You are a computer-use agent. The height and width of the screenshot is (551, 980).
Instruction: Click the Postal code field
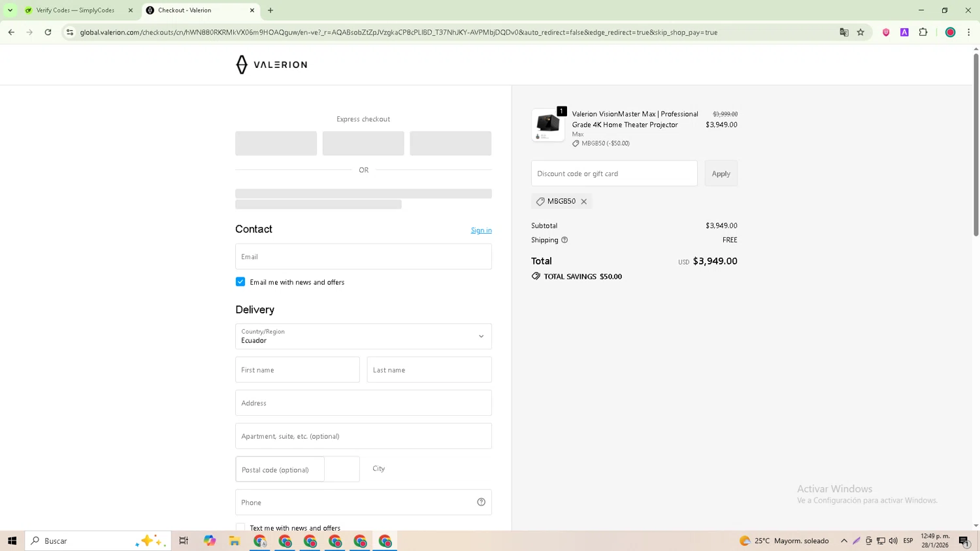click(280, 469)
